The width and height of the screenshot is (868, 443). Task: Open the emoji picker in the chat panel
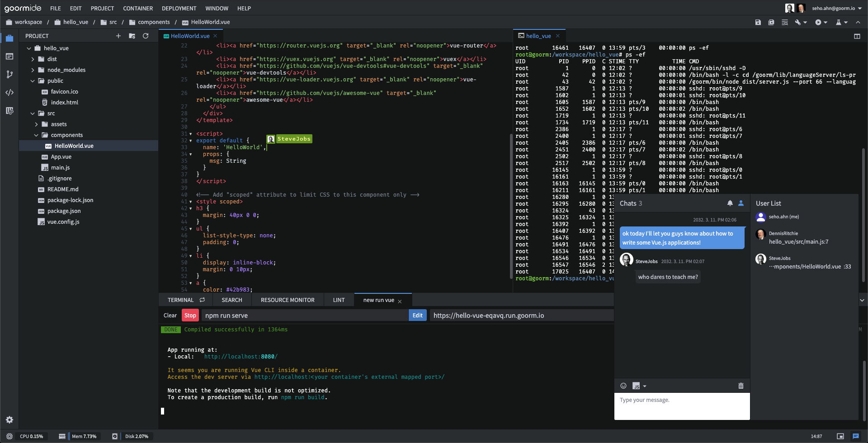[x=624, y=386]
